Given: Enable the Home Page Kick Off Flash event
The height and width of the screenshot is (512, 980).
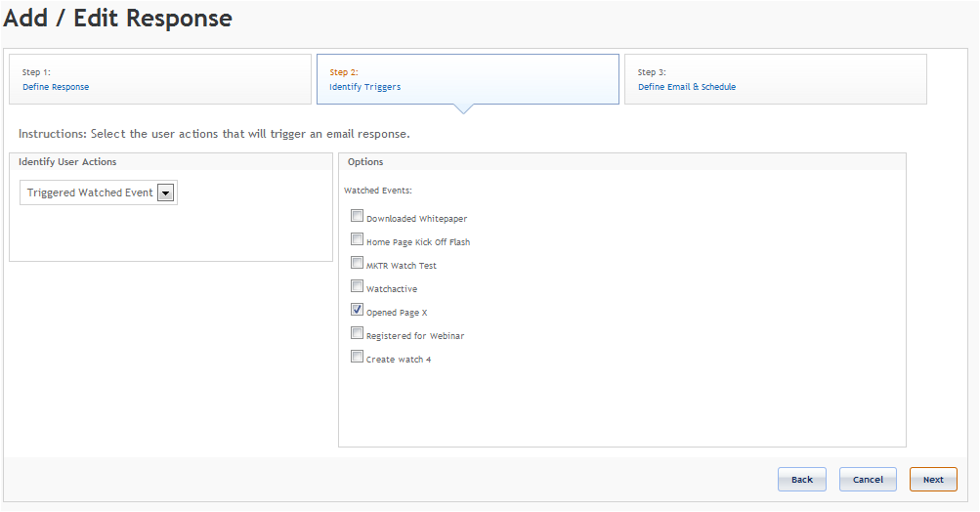Looking at the screenshot, I should pyautogui.click(x=357, y=239).
